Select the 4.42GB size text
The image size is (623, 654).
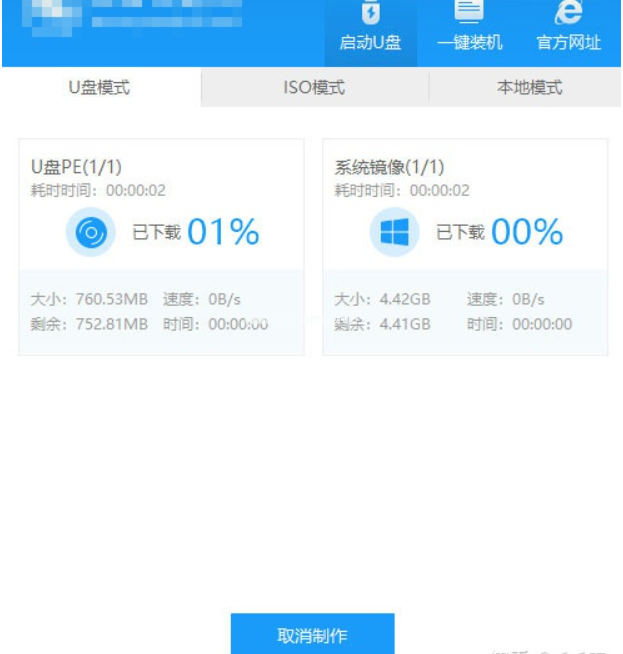[405, 299]
